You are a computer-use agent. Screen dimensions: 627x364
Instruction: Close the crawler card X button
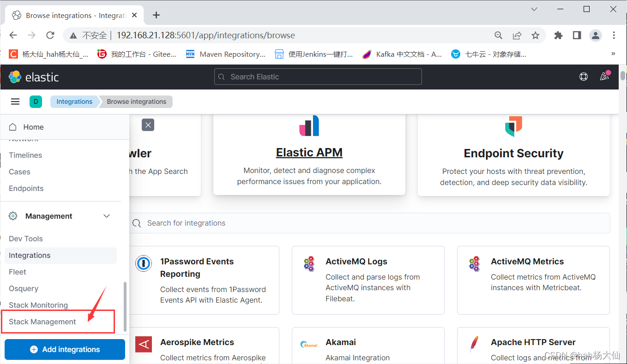point(148,125)
